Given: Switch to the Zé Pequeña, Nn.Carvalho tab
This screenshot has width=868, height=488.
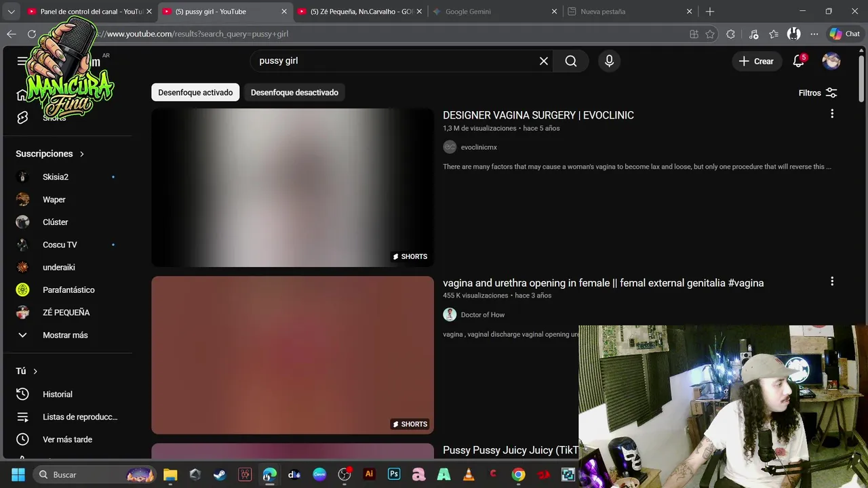Looking at the screenshot, I should [x=359, y=12].
